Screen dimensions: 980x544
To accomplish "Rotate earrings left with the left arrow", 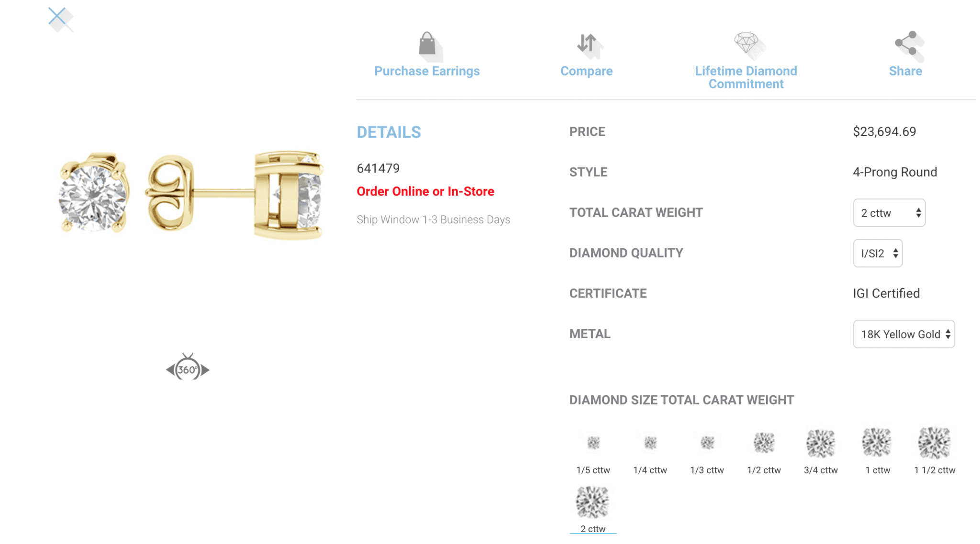I will tap(170, 369).
